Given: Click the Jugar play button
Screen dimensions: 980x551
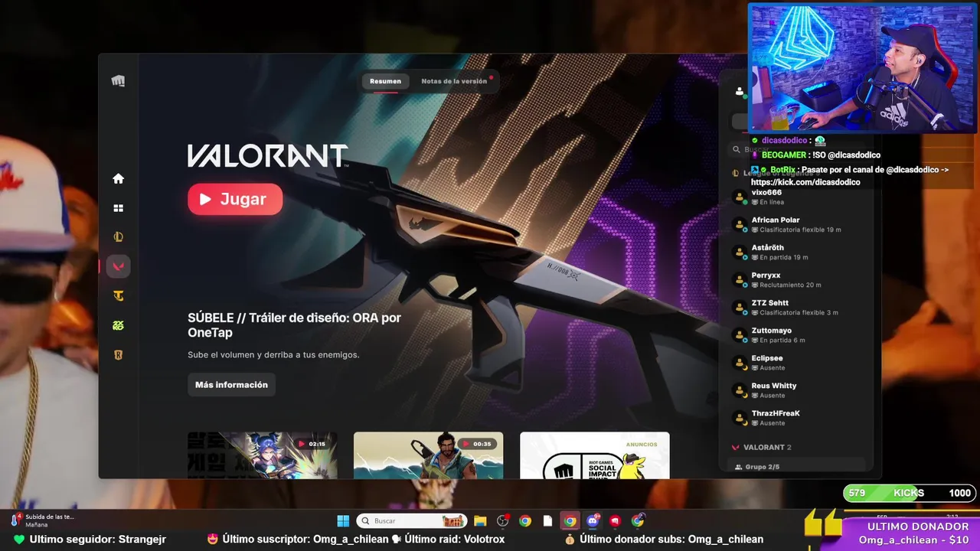Looking at the screenshot, I should 235,199.
